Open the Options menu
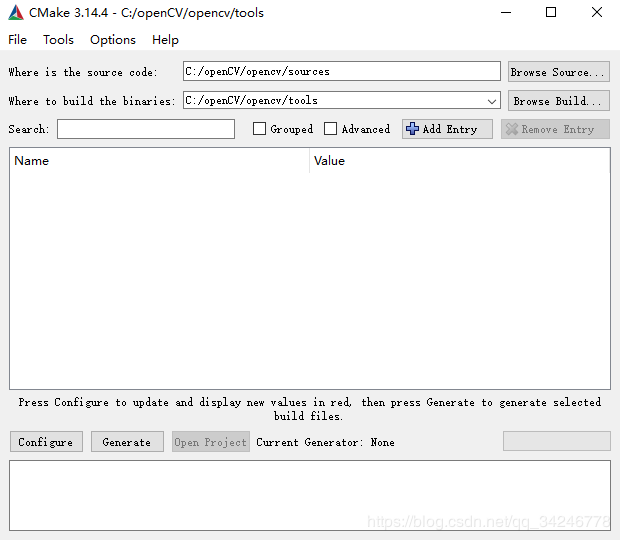 [113, 40]
